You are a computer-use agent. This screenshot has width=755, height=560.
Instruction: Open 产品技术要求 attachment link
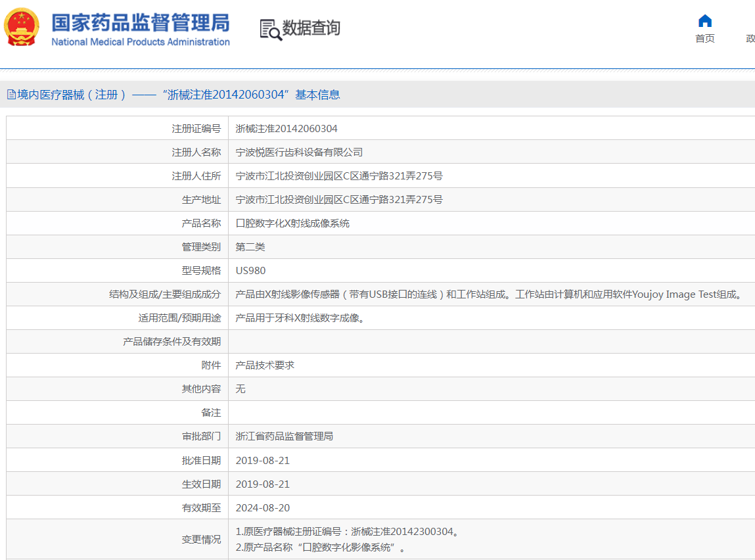click(x=265, y=365)
